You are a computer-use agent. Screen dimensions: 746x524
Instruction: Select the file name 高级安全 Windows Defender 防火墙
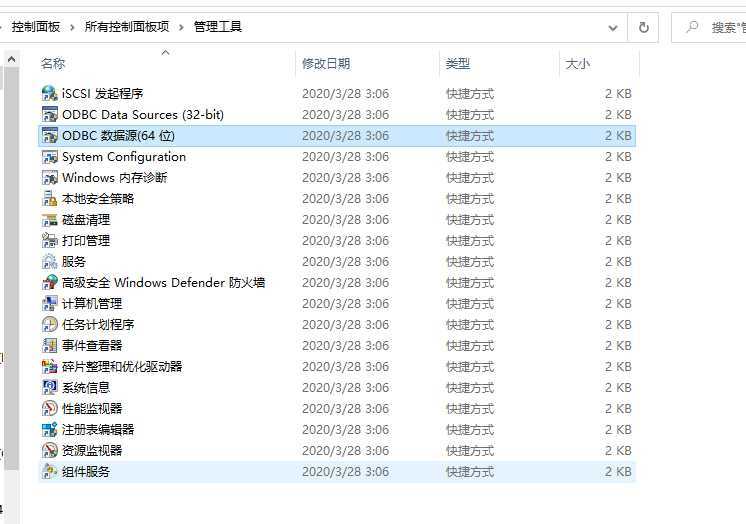[x=163, y=282]
